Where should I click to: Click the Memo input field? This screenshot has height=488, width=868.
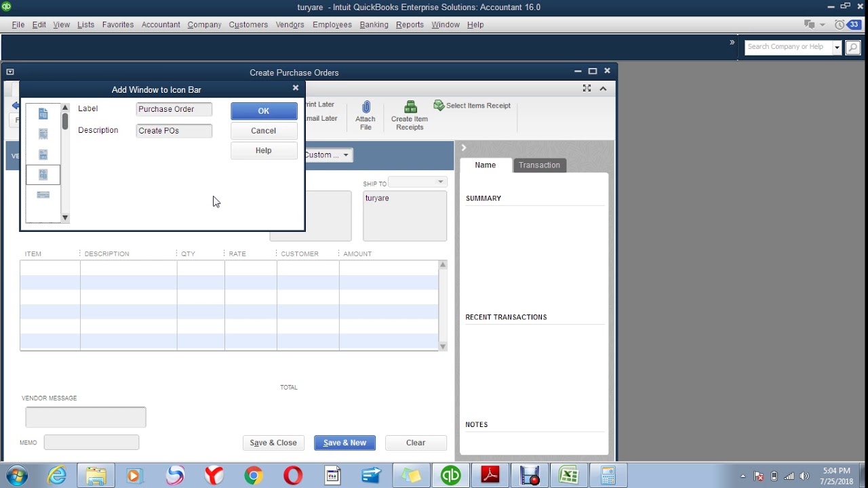click(x=92, y=443)
